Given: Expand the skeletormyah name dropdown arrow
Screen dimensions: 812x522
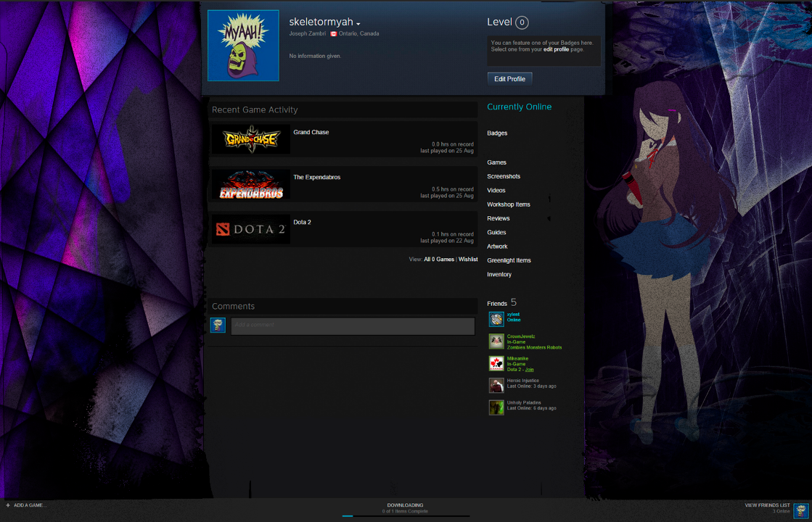Looking at the screenshot, I should pos(358,24).
